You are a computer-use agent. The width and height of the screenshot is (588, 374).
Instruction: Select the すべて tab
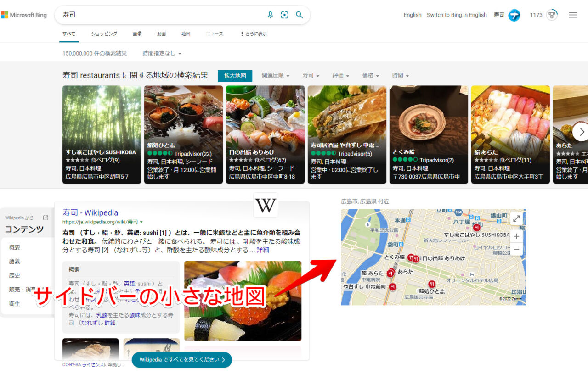(69, 34)
